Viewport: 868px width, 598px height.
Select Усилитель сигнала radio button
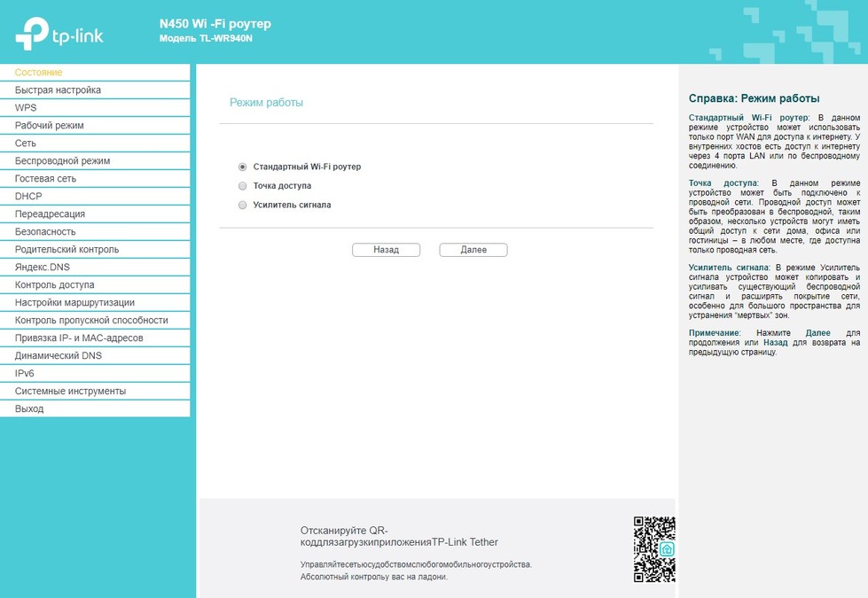[x=243, y=205]
